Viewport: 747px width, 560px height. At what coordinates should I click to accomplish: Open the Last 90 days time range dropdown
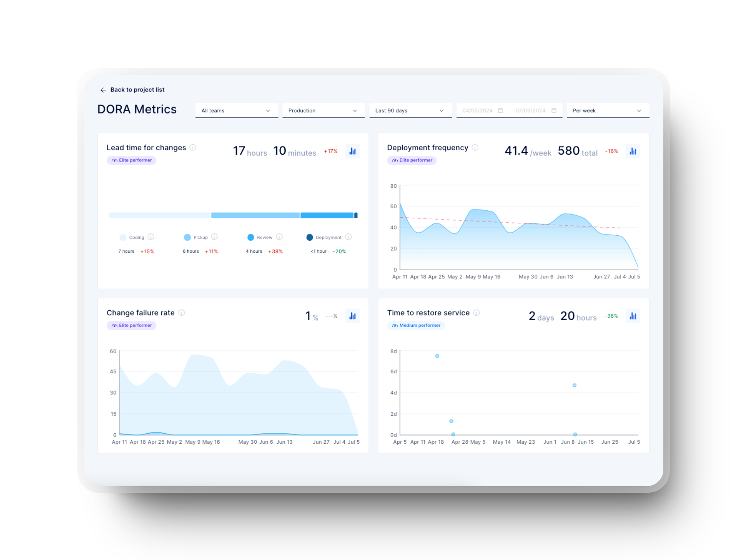click(410, 110)
